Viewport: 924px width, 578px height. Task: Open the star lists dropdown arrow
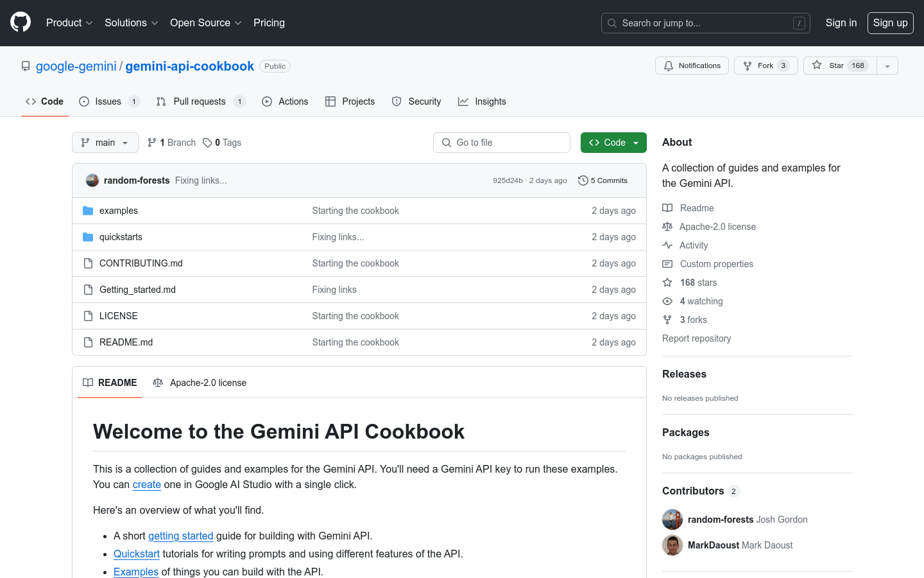tap(887, 66)
